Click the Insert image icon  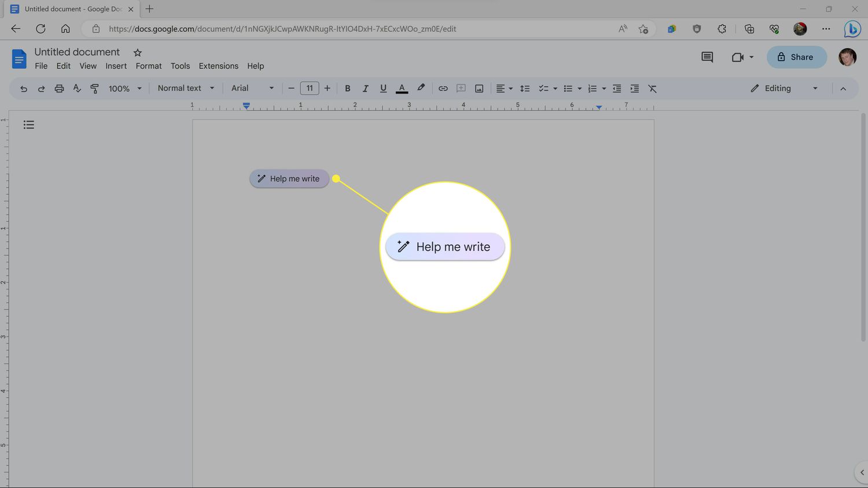[479, 88]
